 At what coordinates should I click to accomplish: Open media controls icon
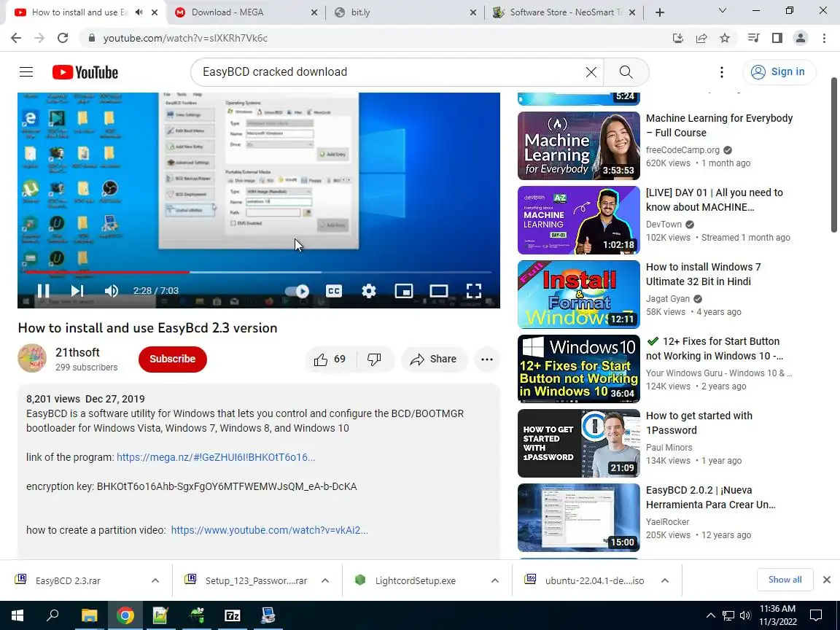(754, 38)
